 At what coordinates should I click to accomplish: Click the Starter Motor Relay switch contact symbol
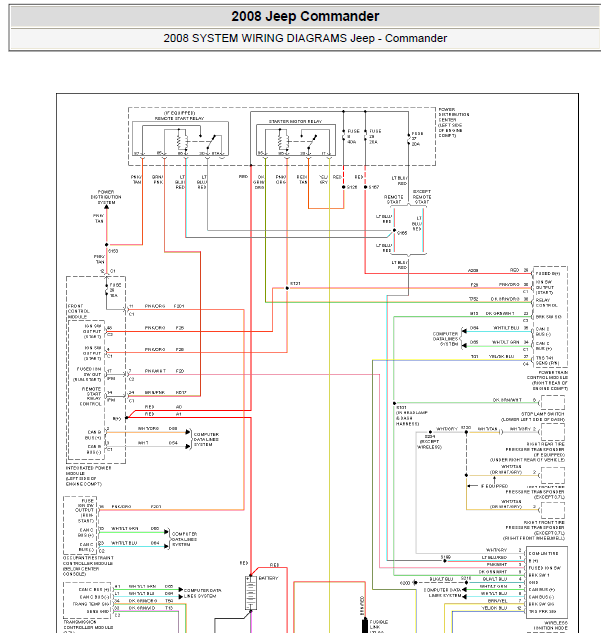[310, 141]
